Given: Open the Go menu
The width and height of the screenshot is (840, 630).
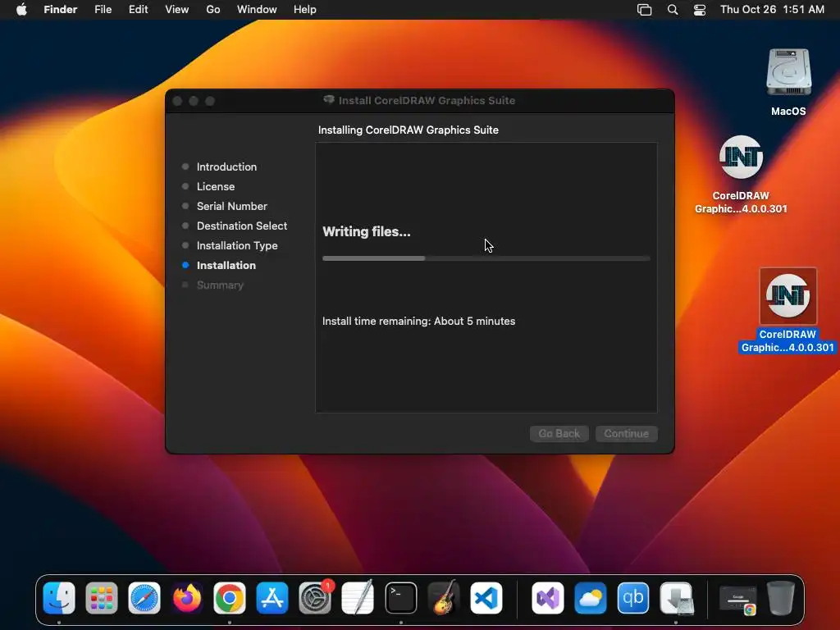Looking at the screenshot, I should coord(213,10).
